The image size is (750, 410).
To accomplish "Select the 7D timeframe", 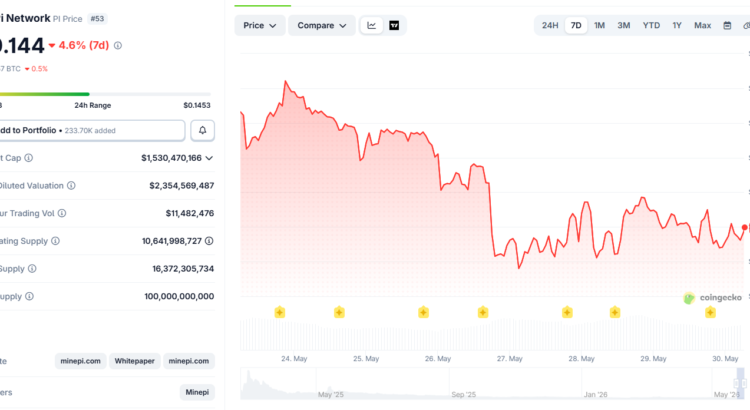I will [576, 25].
